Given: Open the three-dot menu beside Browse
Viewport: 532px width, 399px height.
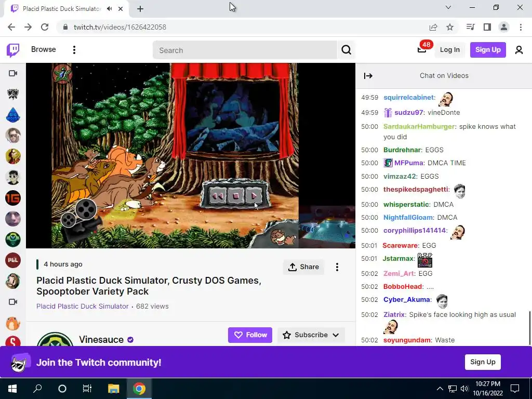Looking at the screenshot, I should coord(74,50).
